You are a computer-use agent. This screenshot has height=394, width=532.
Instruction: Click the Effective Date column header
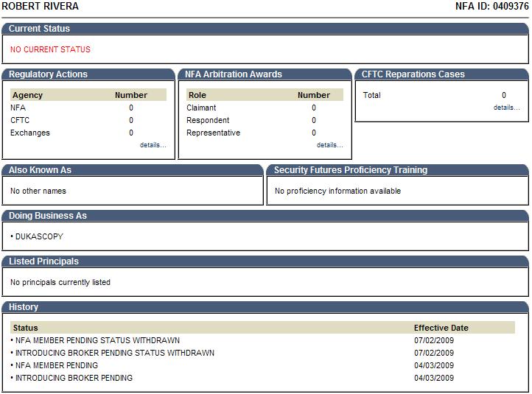(x=441, y=328)
